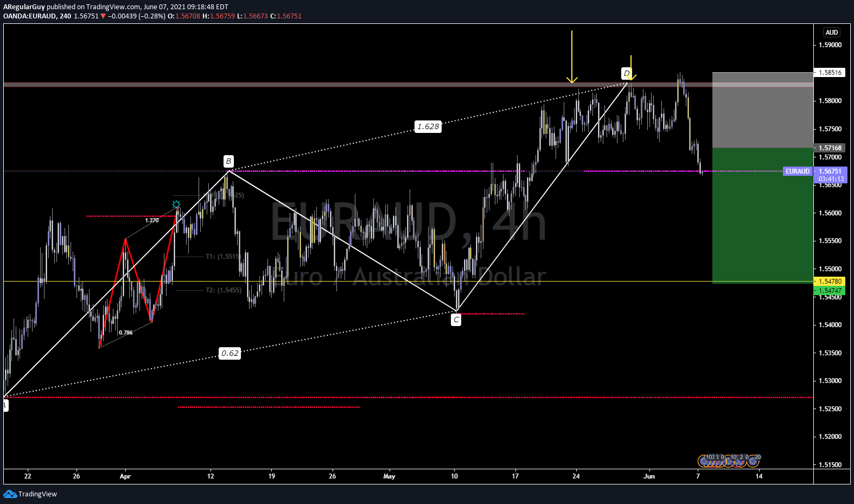Click 1.53000 on the price axis
Image resolution: width=854 pixels, height=504 pixels.
coord(830,381)
